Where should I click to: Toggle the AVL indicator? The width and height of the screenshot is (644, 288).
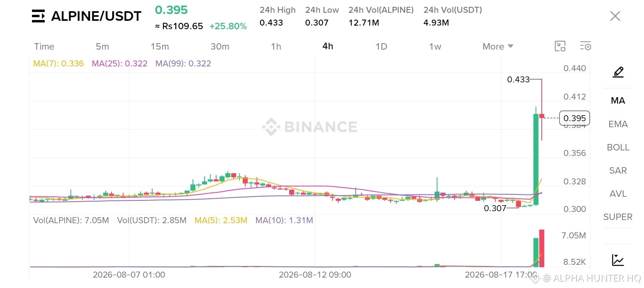pos(618,194)
